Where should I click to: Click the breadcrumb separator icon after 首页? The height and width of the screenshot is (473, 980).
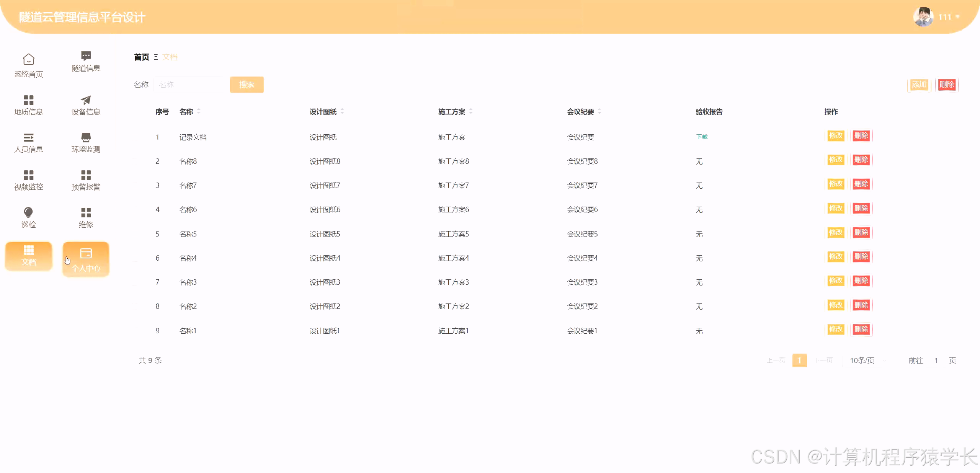click(x=156, y=57)
